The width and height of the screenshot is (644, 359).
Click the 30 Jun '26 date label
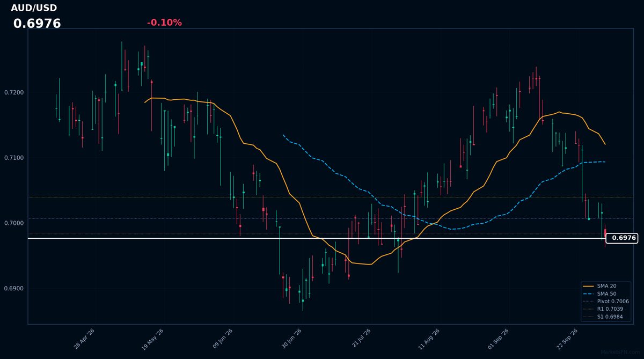click(291, 340)
